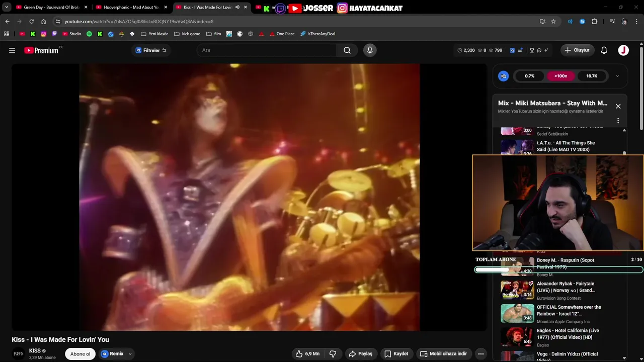The width and height of the screenshot is (644, 362).
Task: Open the One Piece bookmark
Action: tap(282, 34)
